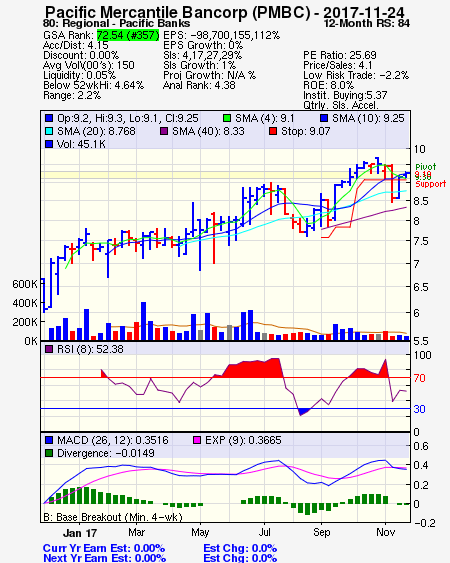Viewport: 450px width, 563px height.
Task: Click the tallest blue volume bar near March
Action: (143, 321)
